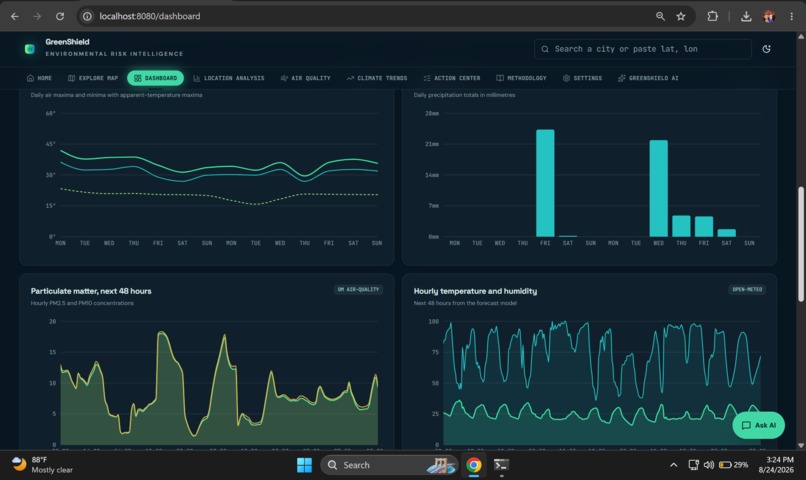Open the Windows Start menu
The image size is (806, 480).
304,465
